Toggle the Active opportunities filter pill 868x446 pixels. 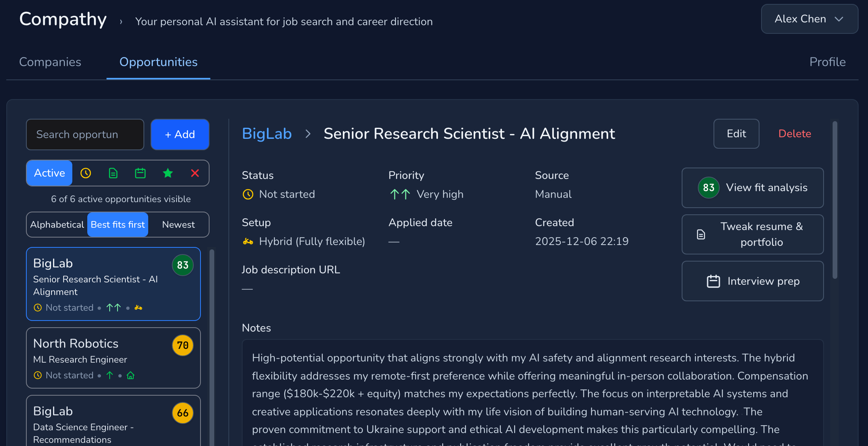49,173
